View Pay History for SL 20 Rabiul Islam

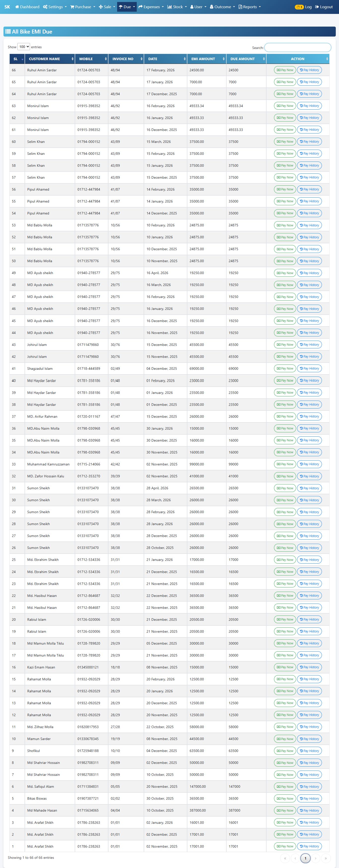pyautogui.click(x=309, y=620)
